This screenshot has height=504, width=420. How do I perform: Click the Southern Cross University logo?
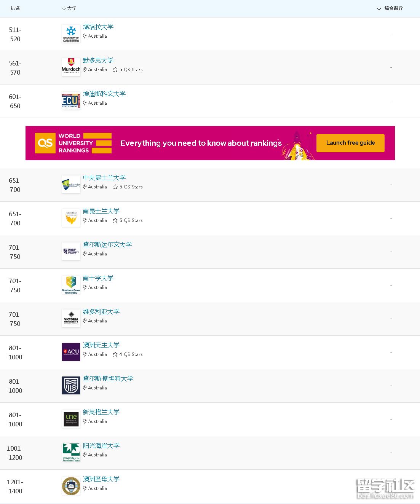(71, 285)
